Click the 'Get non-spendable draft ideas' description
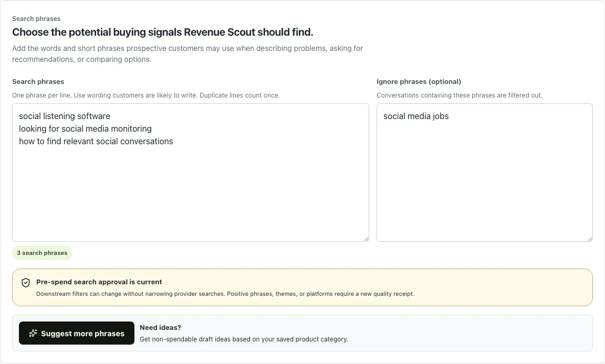 point(244,339)
